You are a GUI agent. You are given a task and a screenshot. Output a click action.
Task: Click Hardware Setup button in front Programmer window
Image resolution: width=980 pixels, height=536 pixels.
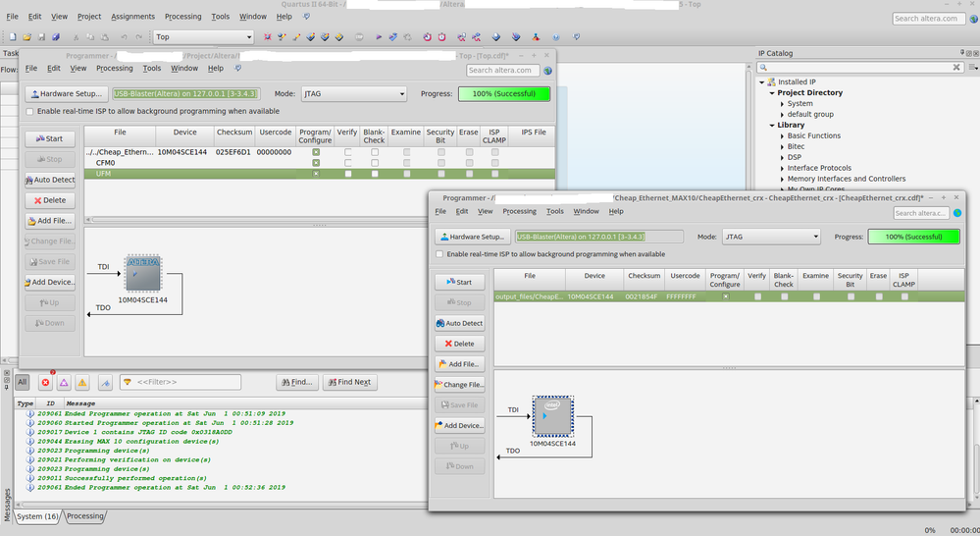(x=471, y=237)
